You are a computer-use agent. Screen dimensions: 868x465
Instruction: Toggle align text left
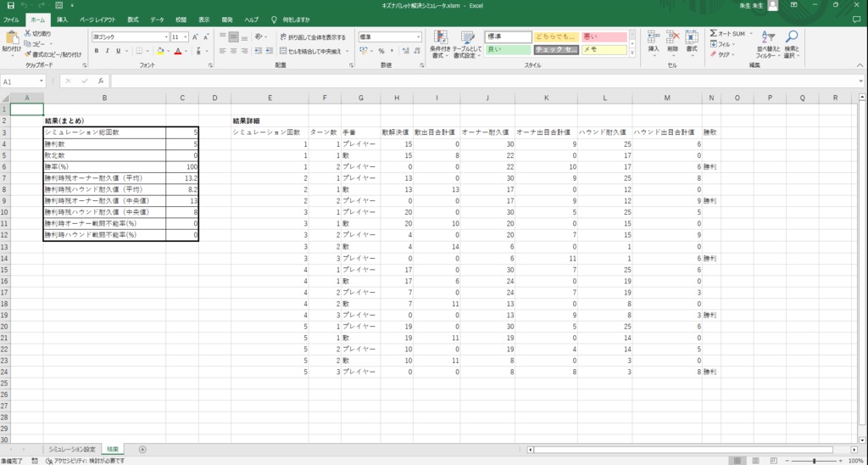coord(222,51)
